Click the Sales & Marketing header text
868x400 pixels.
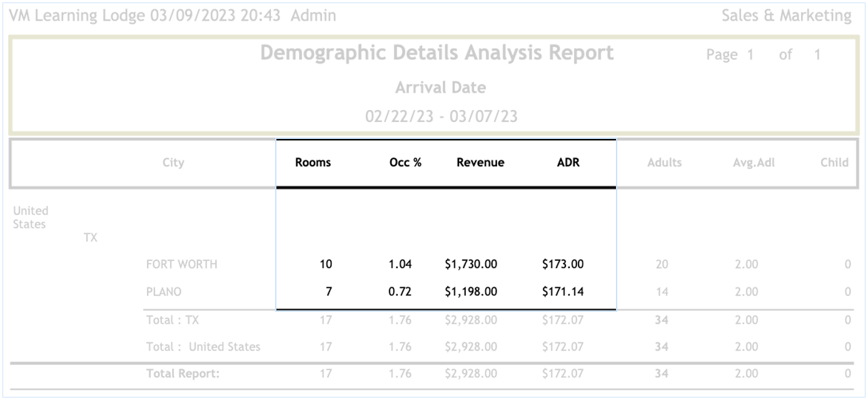point(786,16)
